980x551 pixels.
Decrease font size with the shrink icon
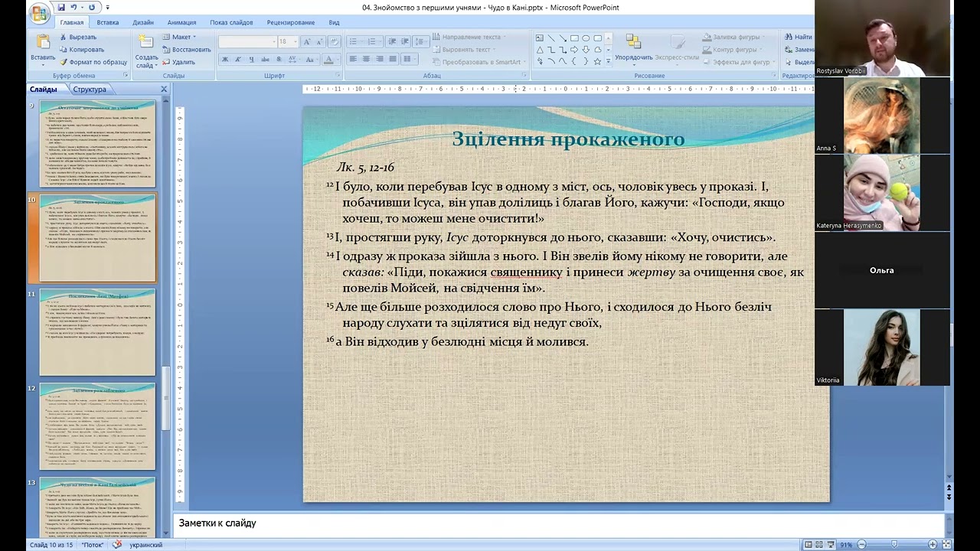click(x=318, y=41)
